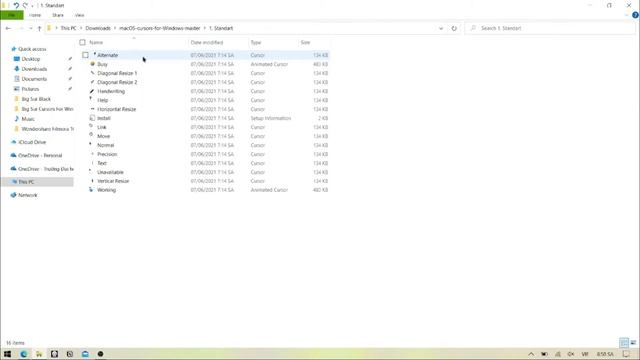This screenshot has width=640, height=360.
Task: Navigate to macOS-cursors-for-Windows-master breadcrumb
Action: pyautogui.click(x=160, y=28)
